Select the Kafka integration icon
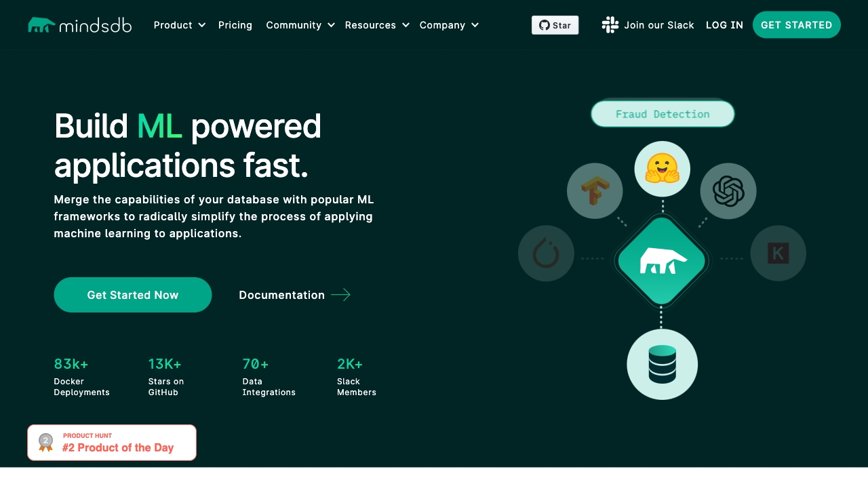The image size is (868, 488). pyautogui.click(x=778, y=253)
